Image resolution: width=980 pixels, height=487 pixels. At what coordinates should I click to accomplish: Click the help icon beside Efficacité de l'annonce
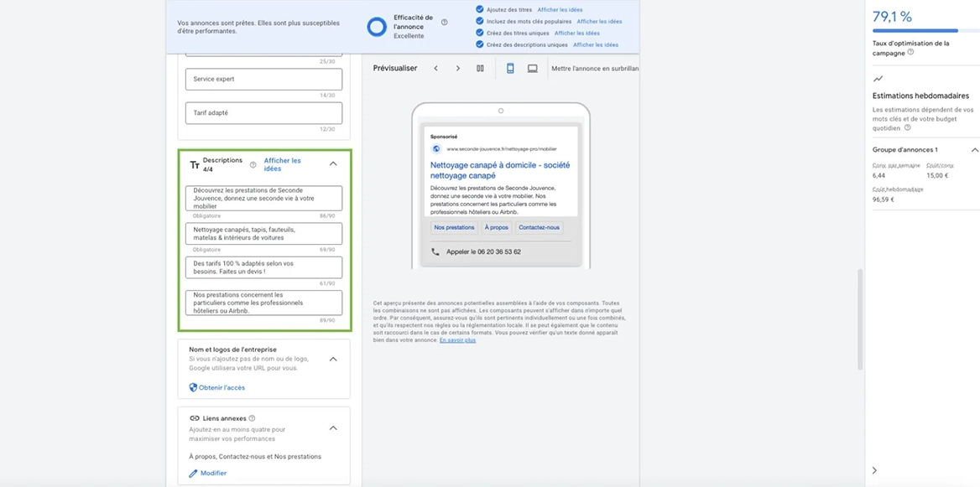(445, 23)
